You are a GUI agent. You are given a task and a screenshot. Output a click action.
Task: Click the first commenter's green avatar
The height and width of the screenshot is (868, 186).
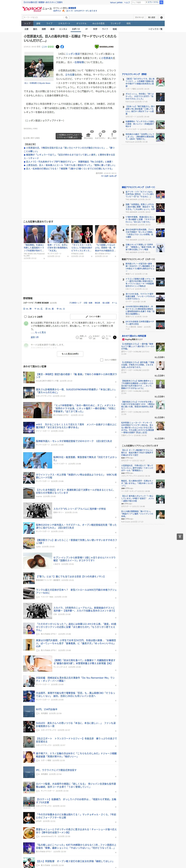tap(26, 323)
